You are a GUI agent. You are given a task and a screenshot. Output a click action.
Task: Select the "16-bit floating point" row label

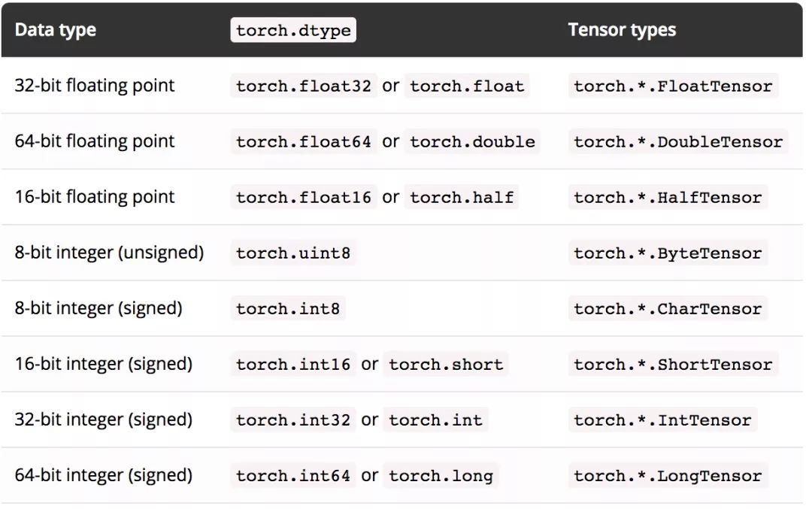click(x=95, y=197)
